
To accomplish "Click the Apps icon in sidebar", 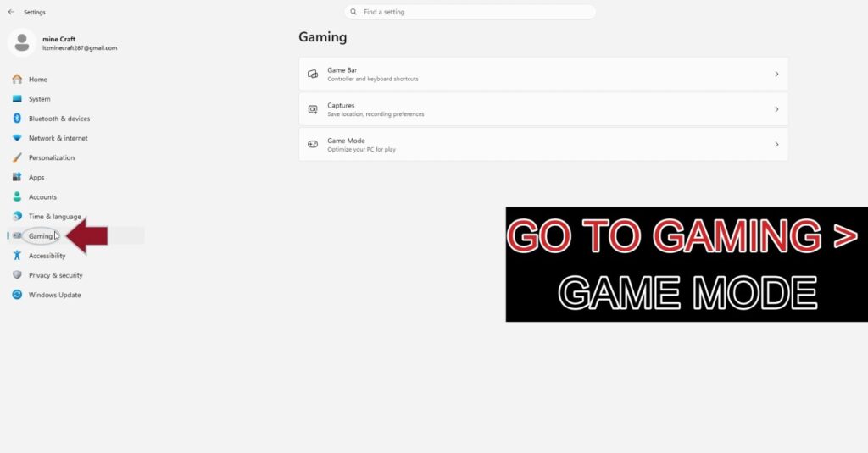I will point(17,177).
